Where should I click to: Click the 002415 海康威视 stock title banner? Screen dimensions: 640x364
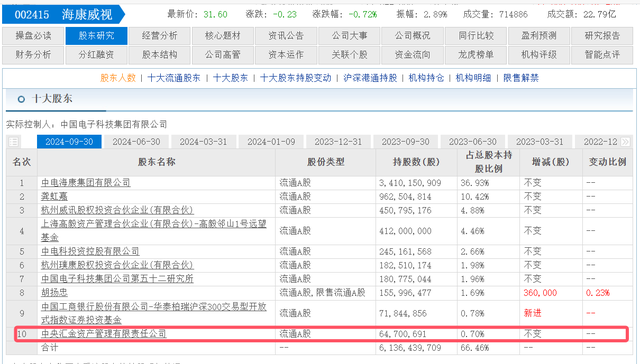tap(64, 15)
